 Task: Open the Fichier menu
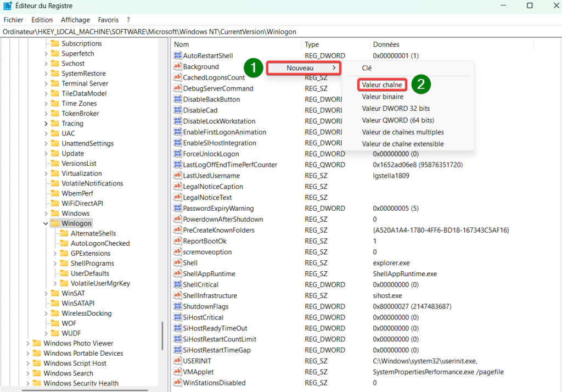(x=13, y=20)
